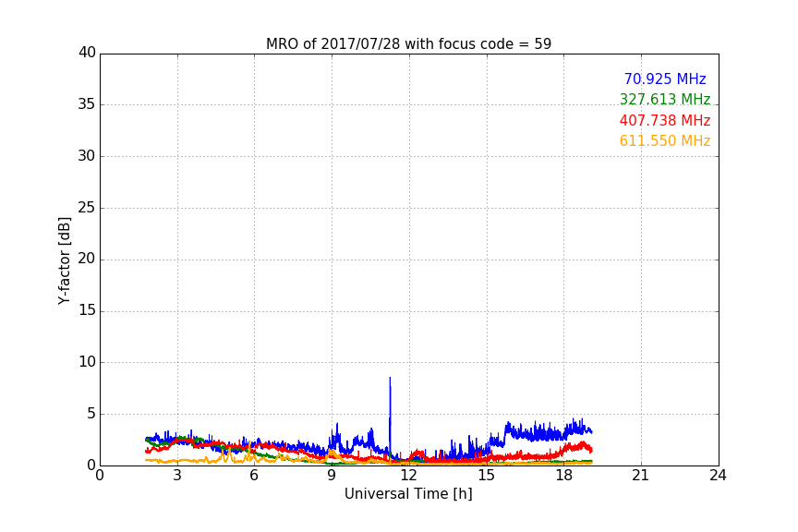Click the y-axis tick value 25

(87, 208)
